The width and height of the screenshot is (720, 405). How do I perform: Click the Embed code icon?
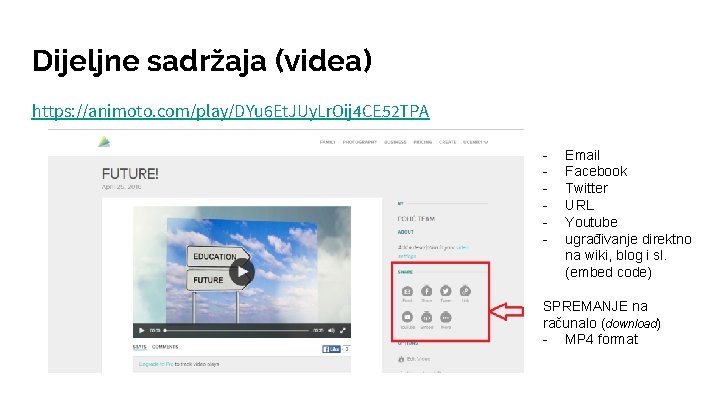coord(427,317)
